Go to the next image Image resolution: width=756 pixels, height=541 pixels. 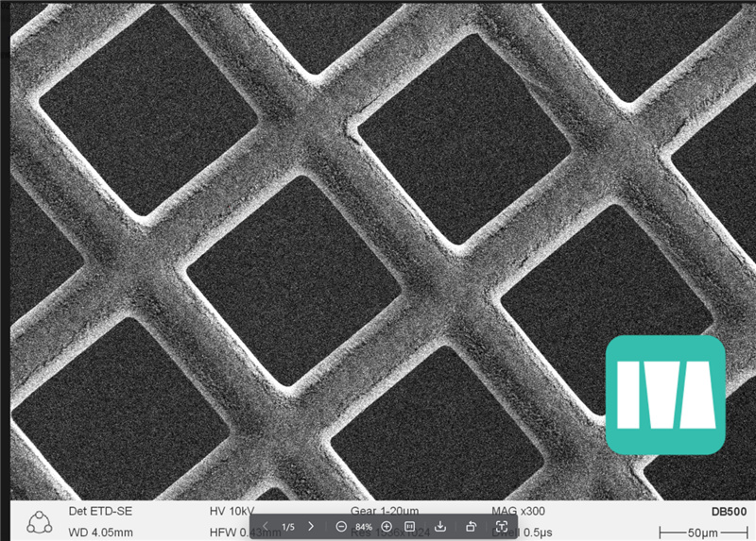(x=311, y=527)
